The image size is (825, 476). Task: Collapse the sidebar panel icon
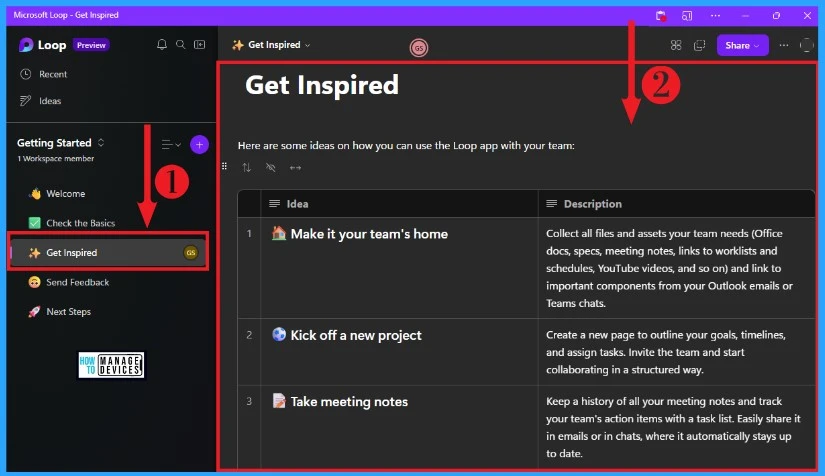[199, 45]
